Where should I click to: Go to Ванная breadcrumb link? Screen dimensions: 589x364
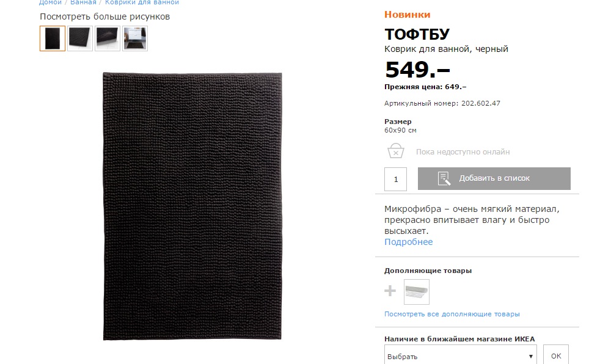pyautogui.click(x=83, y=2)
